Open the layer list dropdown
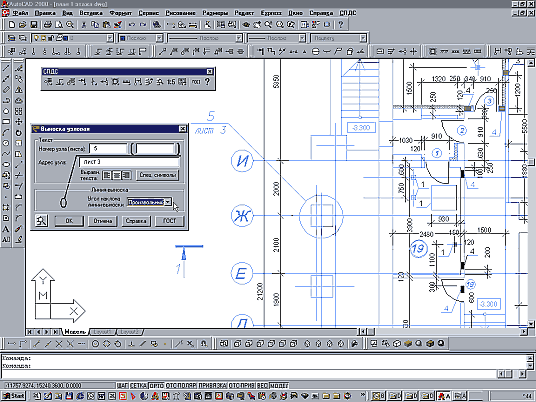The image size is (536, 402). click(110, 38)
